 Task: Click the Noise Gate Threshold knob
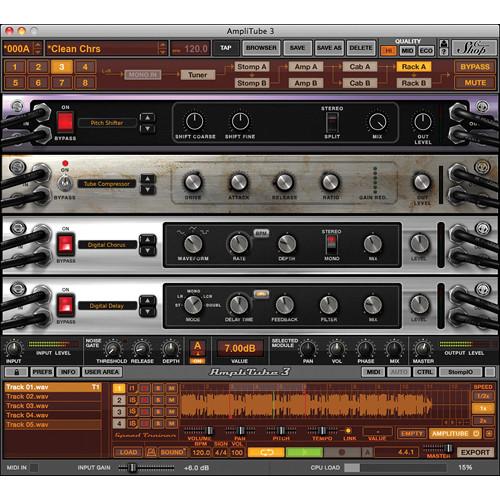(113, 349)
